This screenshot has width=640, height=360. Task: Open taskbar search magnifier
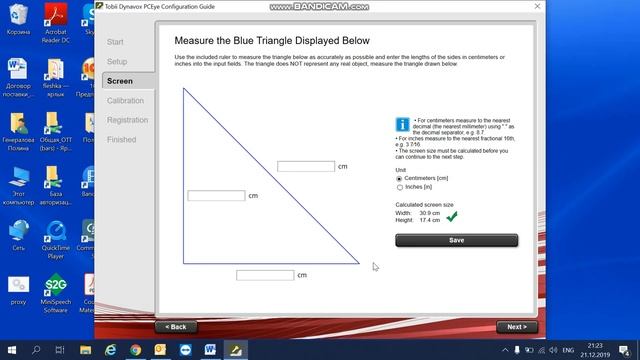36,350
